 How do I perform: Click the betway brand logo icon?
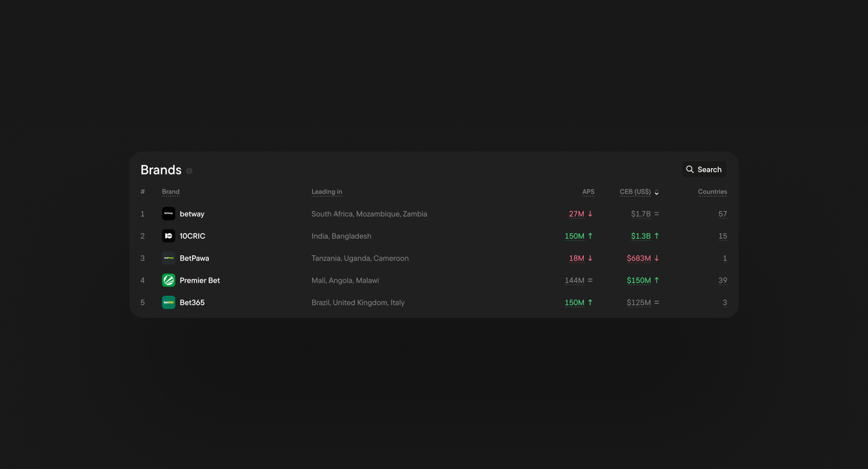(168, 214)
